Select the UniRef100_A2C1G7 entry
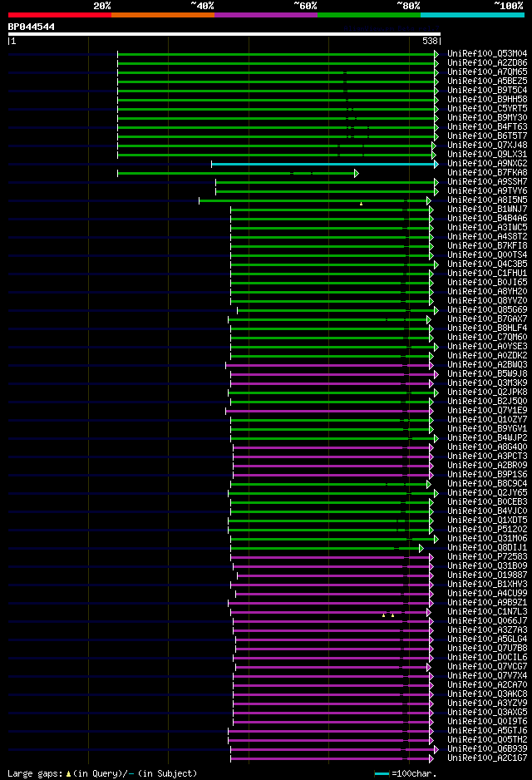The image size is (532, 780). click(x=487, y=758)
